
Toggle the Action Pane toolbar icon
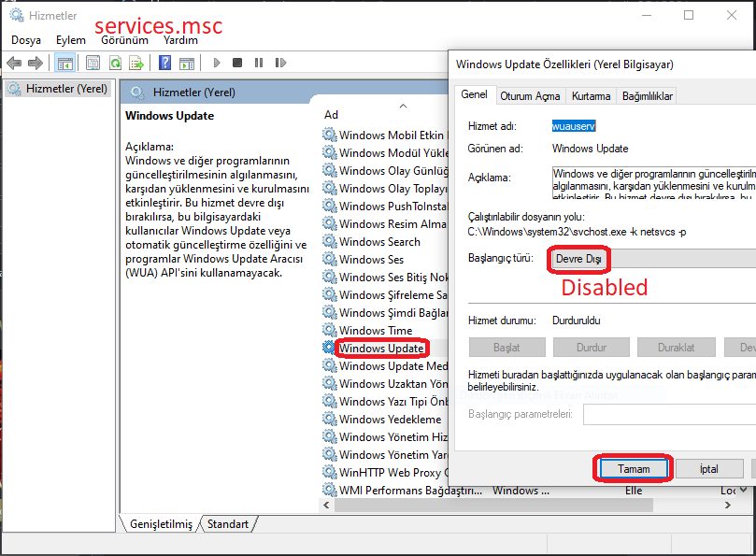(x=187, y=63)
